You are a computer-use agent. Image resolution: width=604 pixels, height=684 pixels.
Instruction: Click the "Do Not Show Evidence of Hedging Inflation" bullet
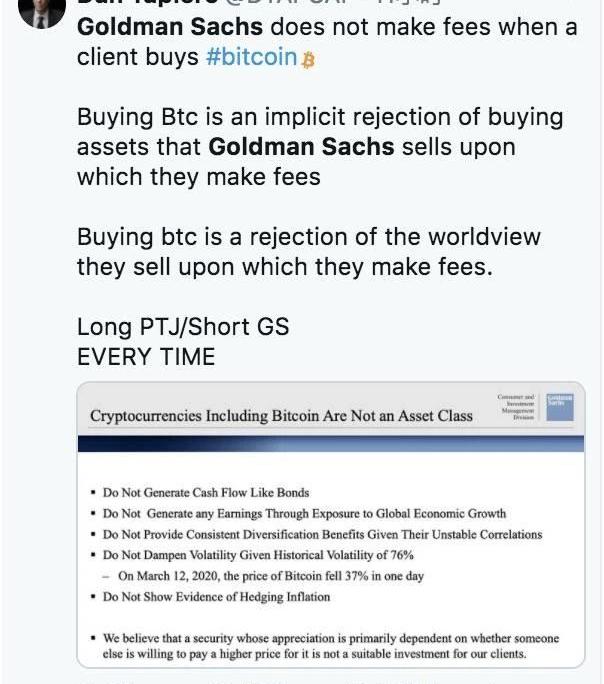215,597
